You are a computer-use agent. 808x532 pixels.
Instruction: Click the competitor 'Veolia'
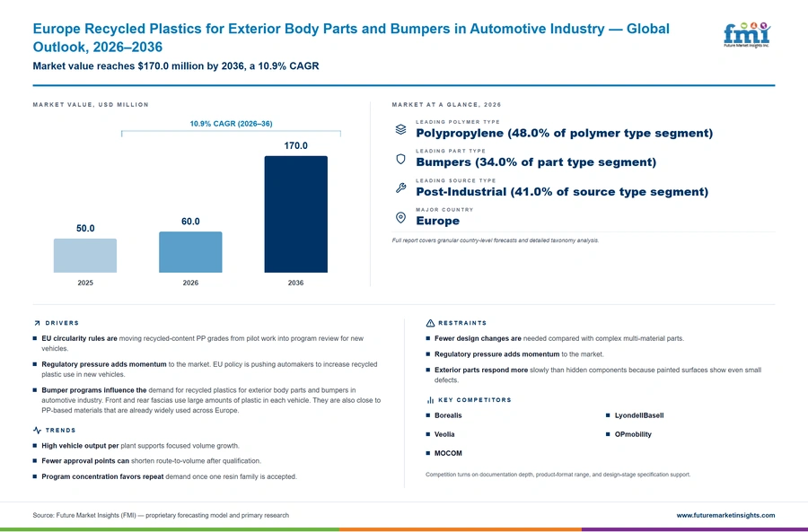click(444, 434)
